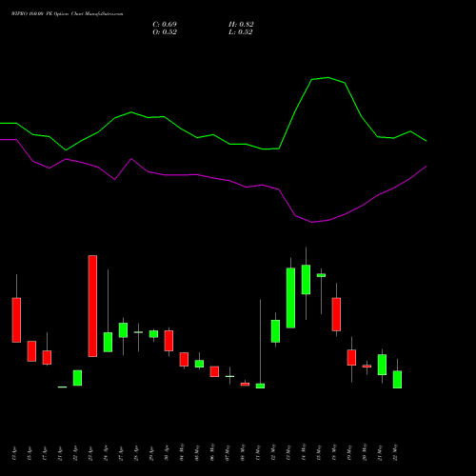Select the red candle for 30 Apr
The height and width of the screenshot is (476, 476).
[x=169, y=341]
